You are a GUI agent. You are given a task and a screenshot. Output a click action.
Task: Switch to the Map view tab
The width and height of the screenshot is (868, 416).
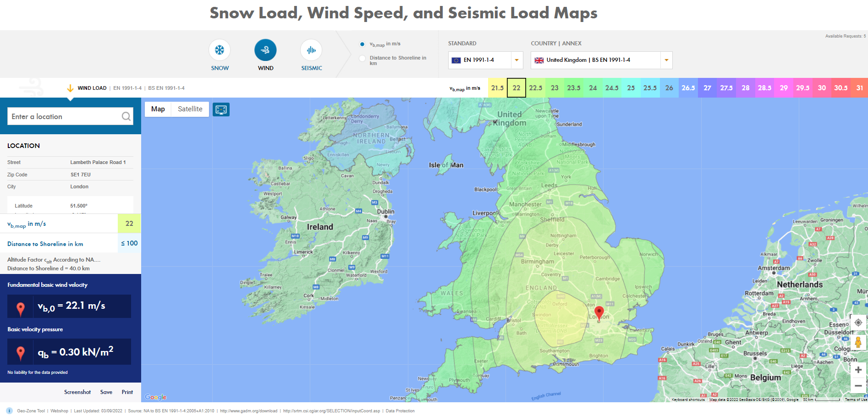pyautogui.click(x=158, y=109)
